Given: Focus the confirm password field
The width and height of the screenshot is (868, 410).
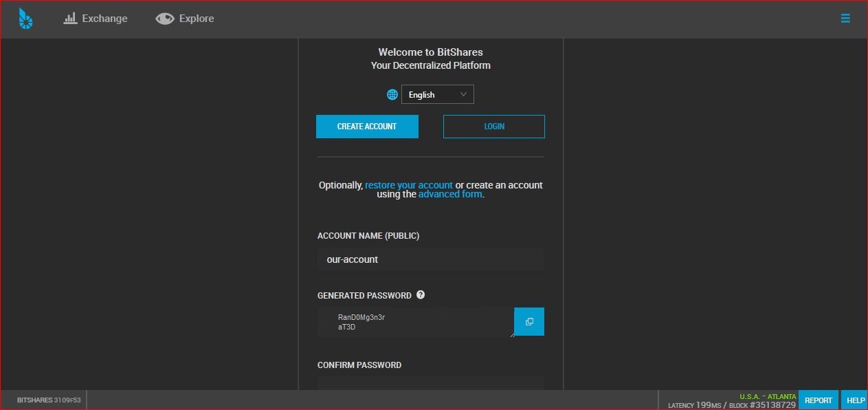Looking at the screenshot, I should pos(431,383).
